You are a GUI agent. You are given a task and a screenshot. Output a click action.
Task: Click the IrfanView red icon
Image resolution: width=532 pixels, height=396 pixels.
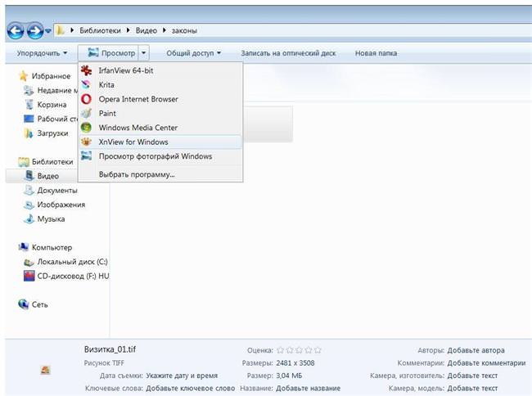coord(86,70)
